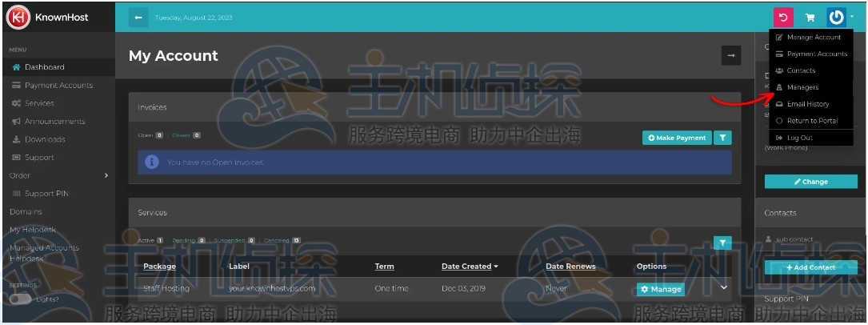
Task: Click the Services gears icon in sidebar
Action: click(16, 103)
